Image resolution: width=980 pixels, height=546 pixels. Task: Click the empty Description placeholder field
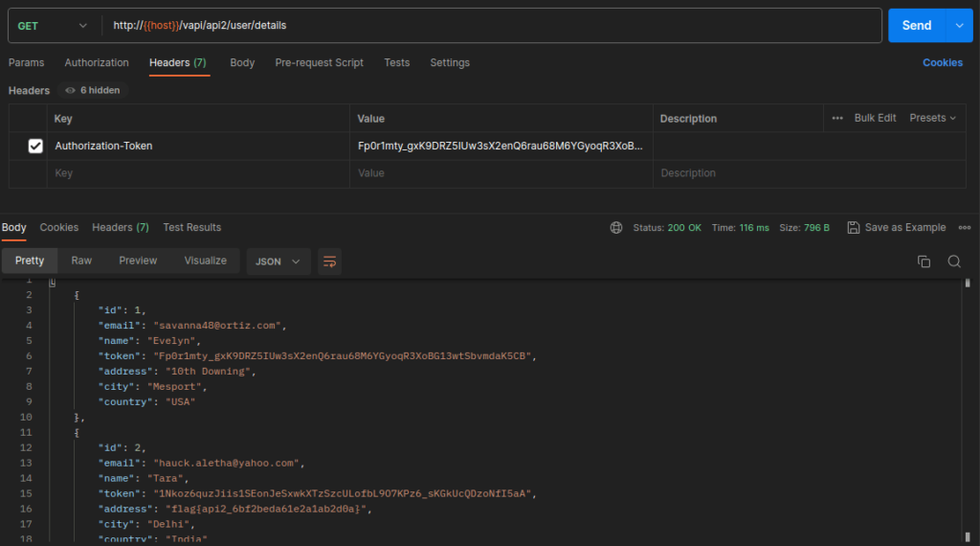click(809, 173)
